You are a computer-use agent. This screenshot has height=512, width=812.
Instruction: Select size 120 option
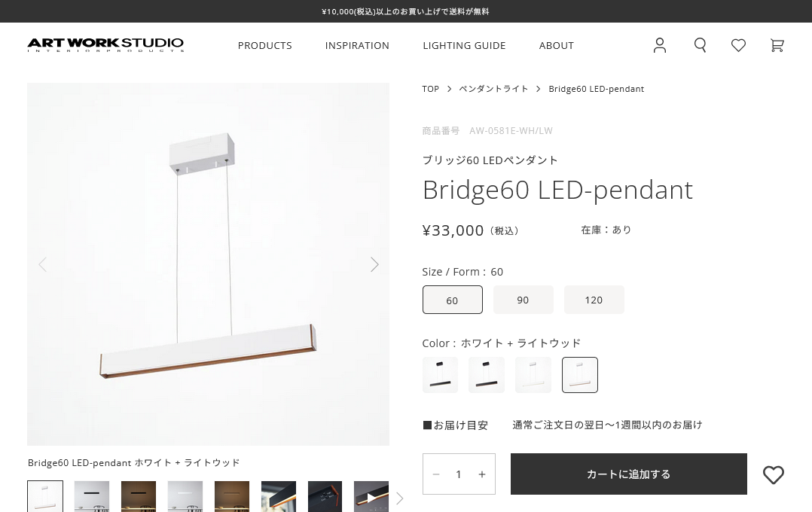coord(594,300)
